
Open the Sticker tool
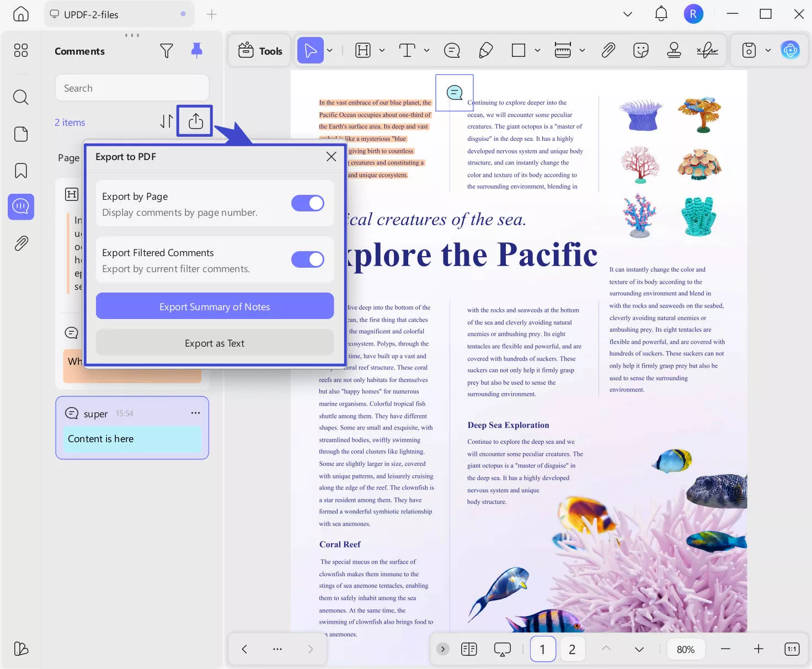tap(640, 50)
